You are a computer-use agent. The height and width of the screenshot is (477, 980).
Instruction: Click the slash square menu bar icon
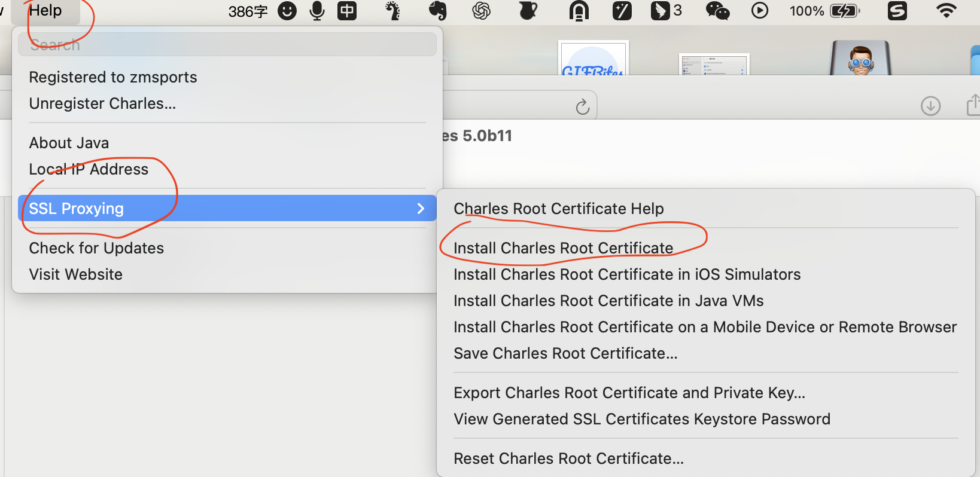622,11
